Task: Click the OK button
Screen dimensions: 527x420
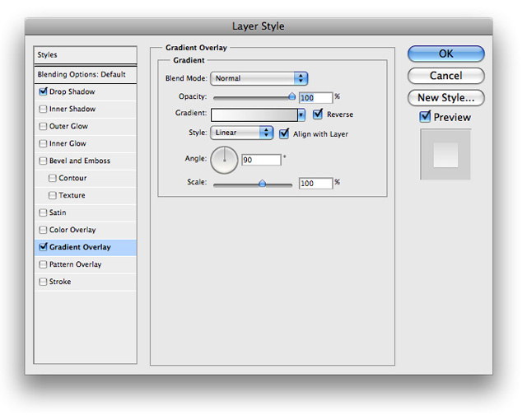Action: tap(445, 54)
